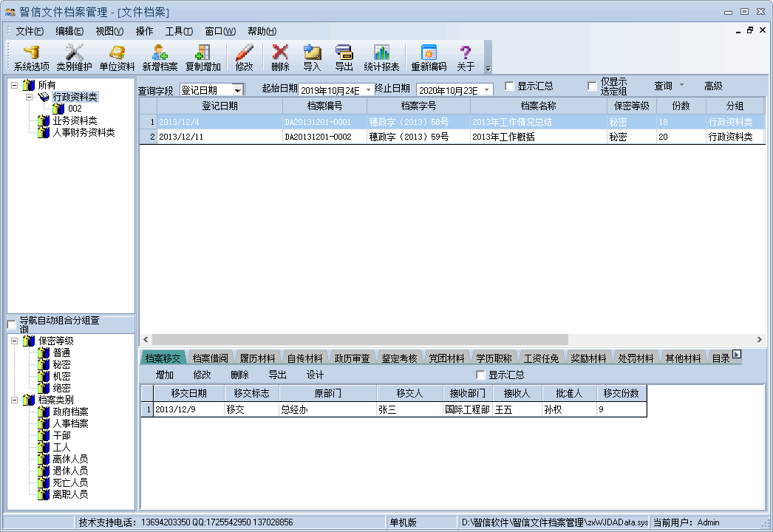This screenshot has height=532, width=773.
Task: Click the horizontal scrollbar left arrow
Action: click(146, 340)
